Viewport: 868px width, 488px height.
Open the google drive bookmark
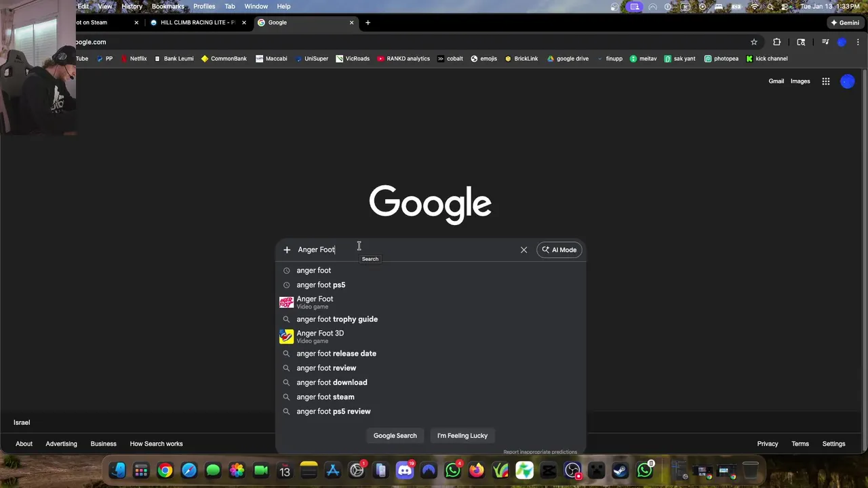(x=568, y=59)
